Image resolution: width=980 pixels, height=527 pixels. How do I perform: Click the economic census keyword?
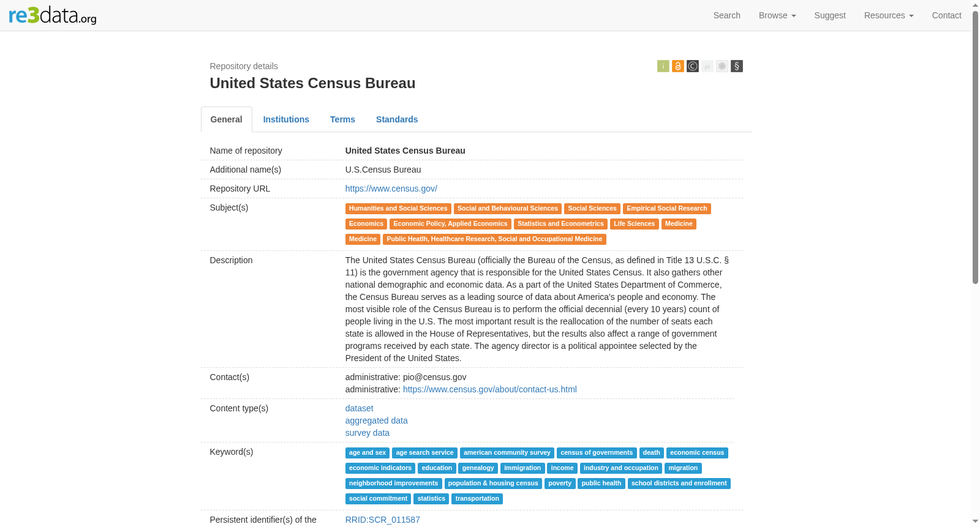(x=697, y=453)
